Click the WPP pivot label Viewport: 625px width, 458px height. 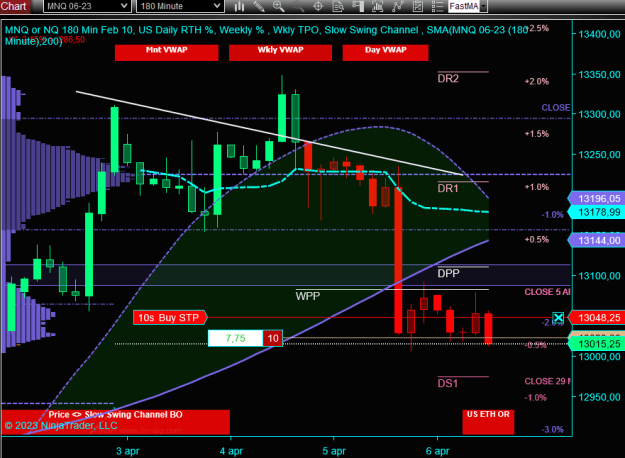[308, 296]
